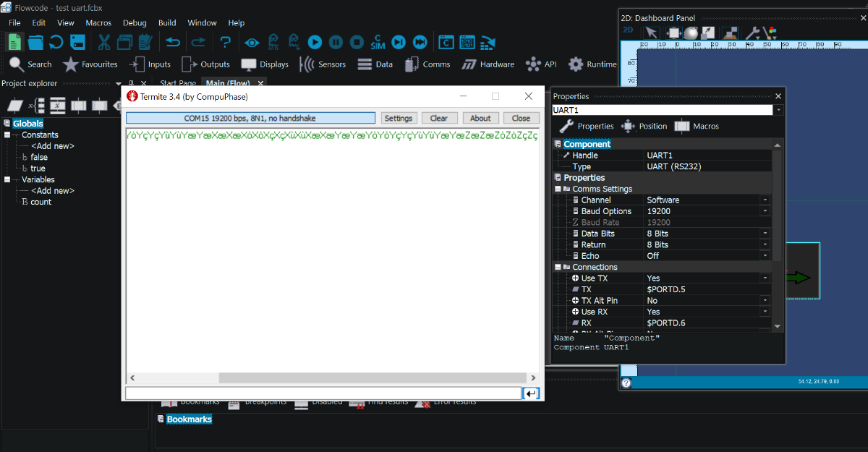Click the arrow-over-blocks icon at the toolbar's right end
This screenshot has height=452, width=868.
pos(488,43)
